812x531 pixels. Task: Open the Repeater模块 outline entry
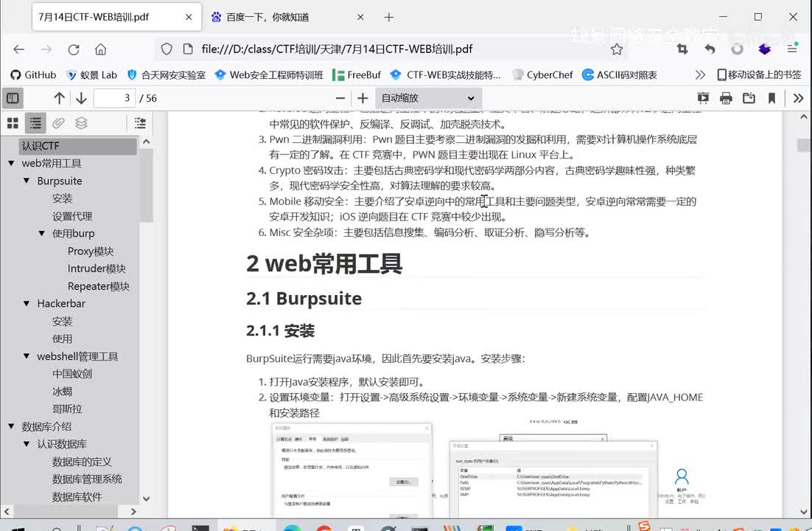pyautogui.click(x=99, y=286)
